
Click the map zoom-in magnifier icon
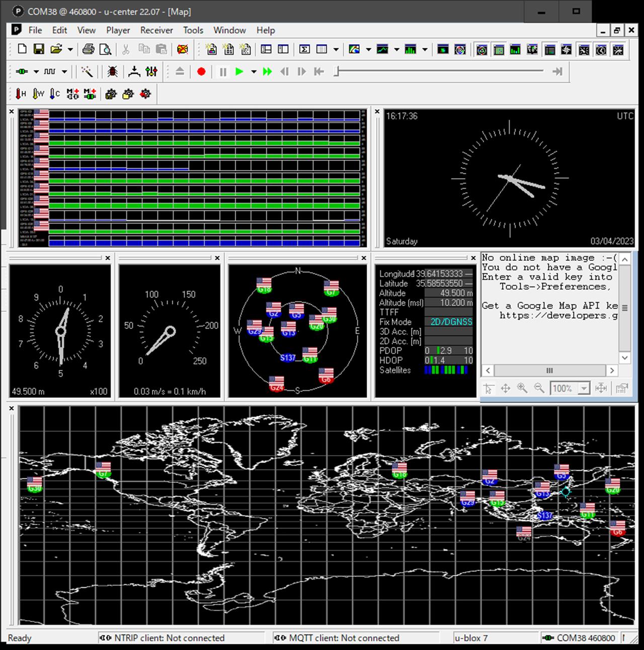[x=522, y=388]
